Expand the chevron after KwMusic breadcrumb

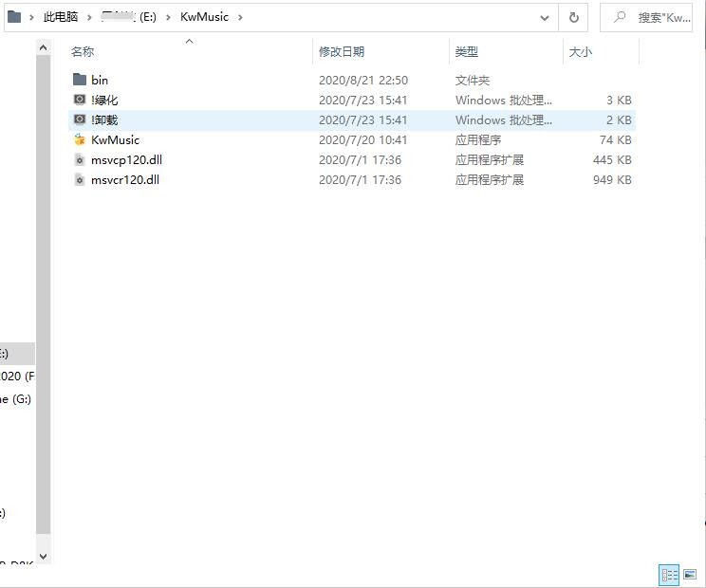(x=240, y=17)
